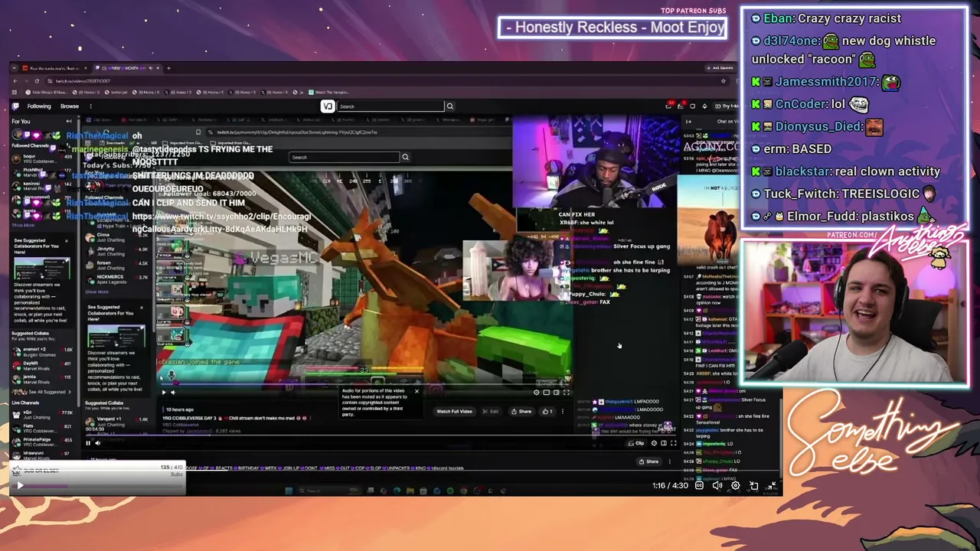Viewport: 980px width, 551px height.
Task: Open the apps grid in the bookmarks bar
Action: (x=15, y=93)
